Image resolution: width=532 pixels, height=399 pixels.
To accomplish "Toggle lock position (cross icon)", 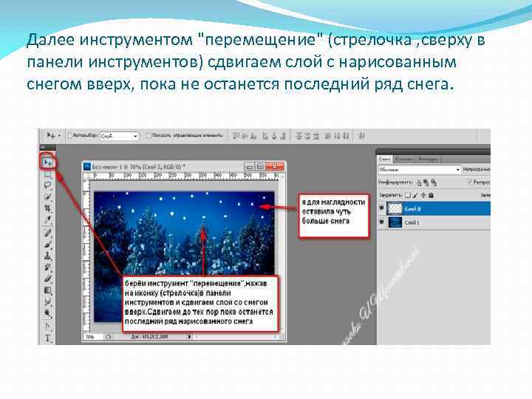I will pos(423,195).
